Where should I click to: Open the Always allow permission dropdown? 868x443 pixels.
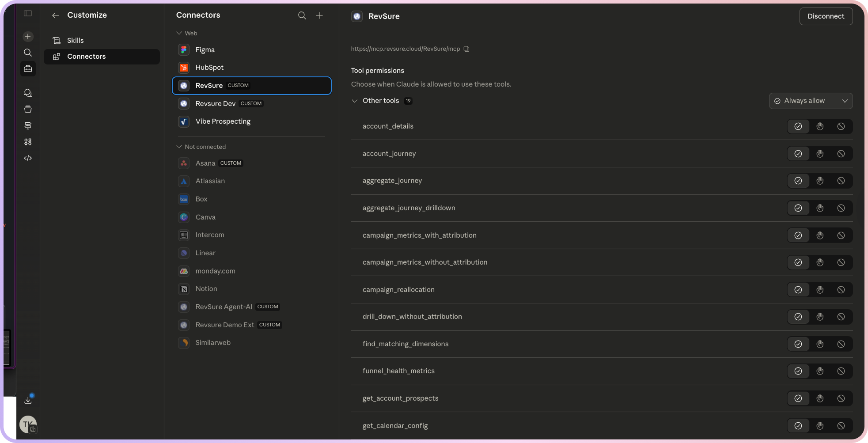tap(811, 101)
